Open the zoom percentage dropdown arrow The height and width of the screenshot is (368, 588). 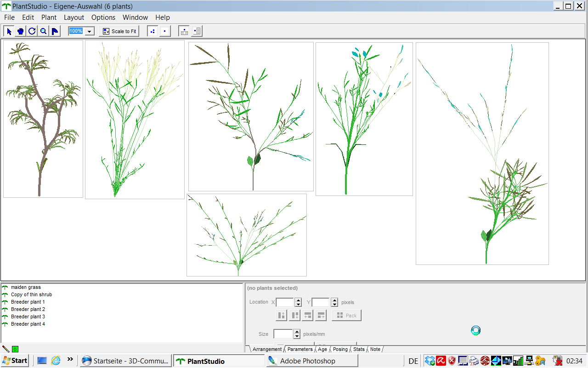(90, 31)
